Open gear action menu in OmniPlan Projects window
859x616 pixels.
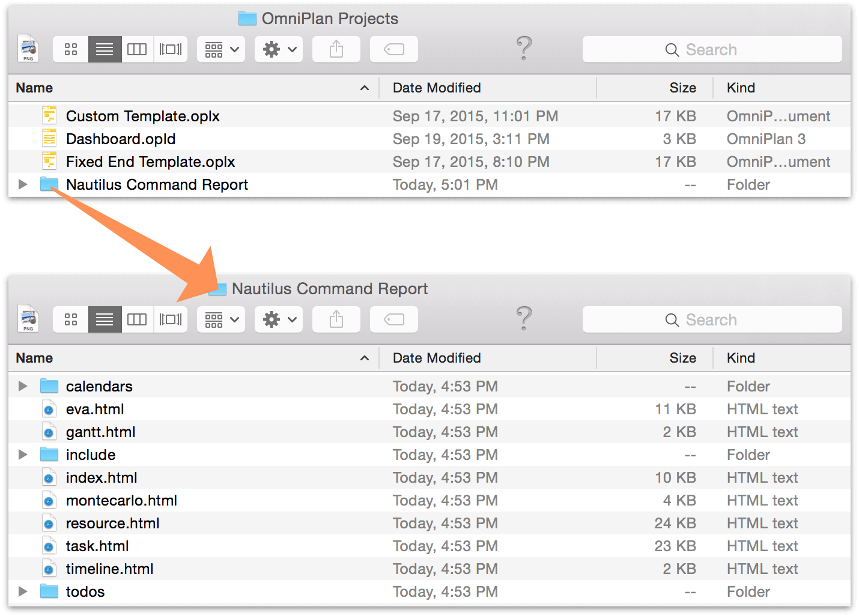(x=279, y=49)
